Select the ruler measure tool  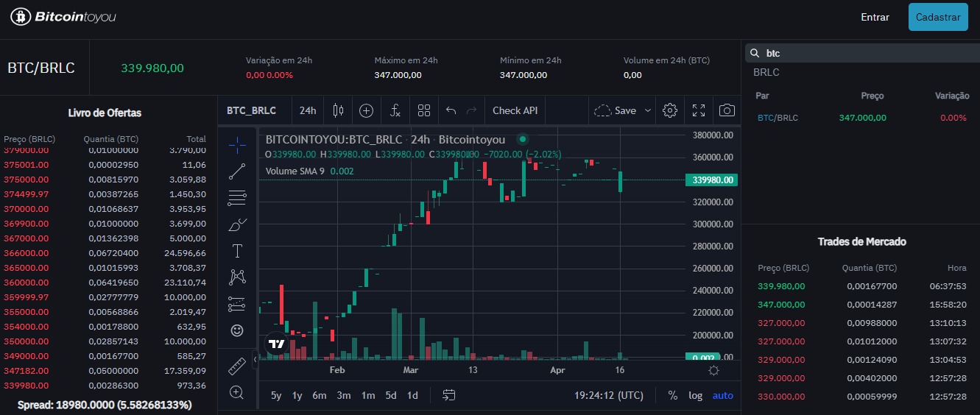tap(237, 365)
